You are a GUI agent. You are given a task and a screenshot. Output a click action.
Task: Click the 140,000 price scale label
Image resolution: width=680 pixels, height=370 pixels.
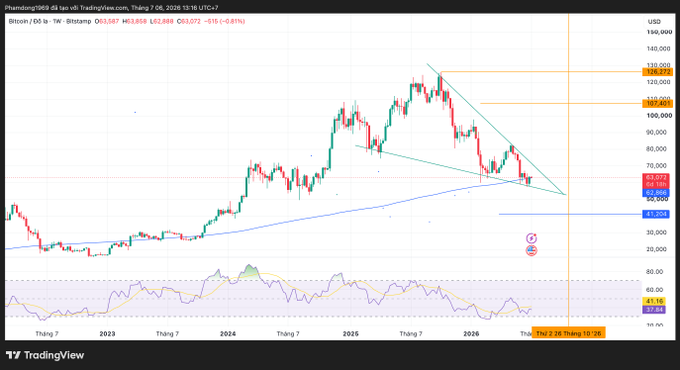658,49
